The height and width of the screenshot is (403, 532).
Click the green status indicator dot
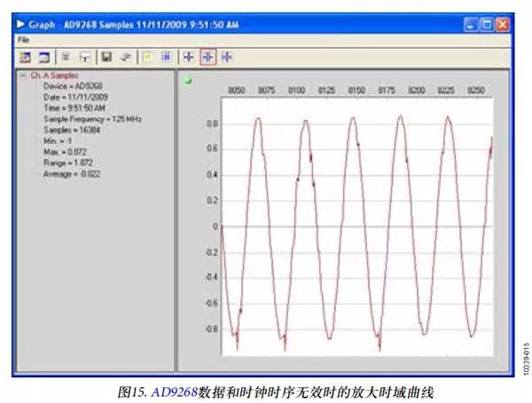(x=188, y=81)
